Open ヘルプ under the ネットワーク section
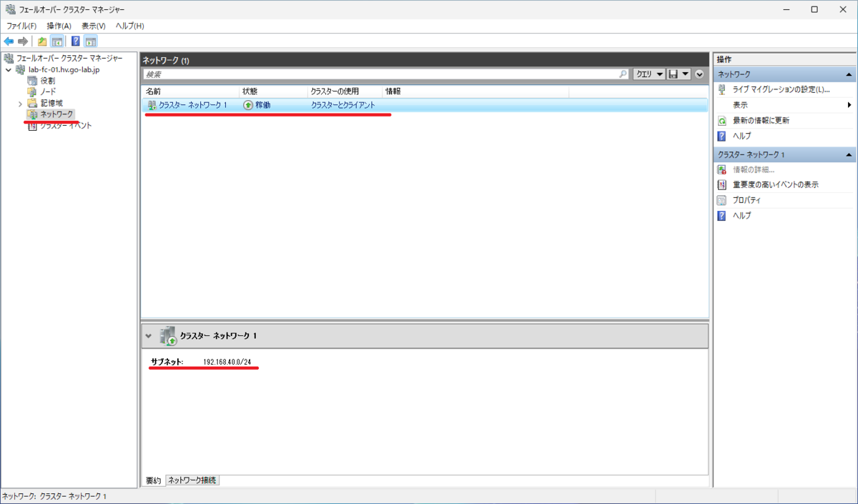Image resolution: width=858 pixels, height=504 pixels. click(742, 136)
